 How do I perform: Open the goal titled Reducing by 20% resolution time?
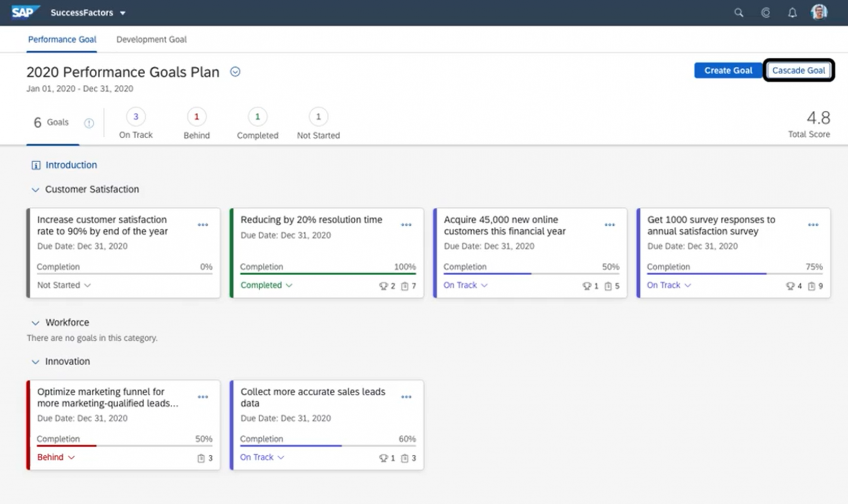[311, 219]
